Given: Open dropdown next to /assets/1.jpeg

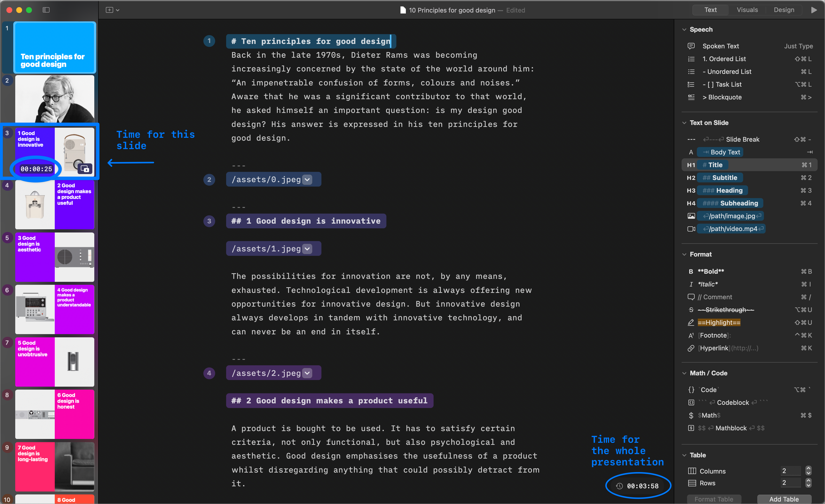Looking at the screenshot, I should (307, 249).
